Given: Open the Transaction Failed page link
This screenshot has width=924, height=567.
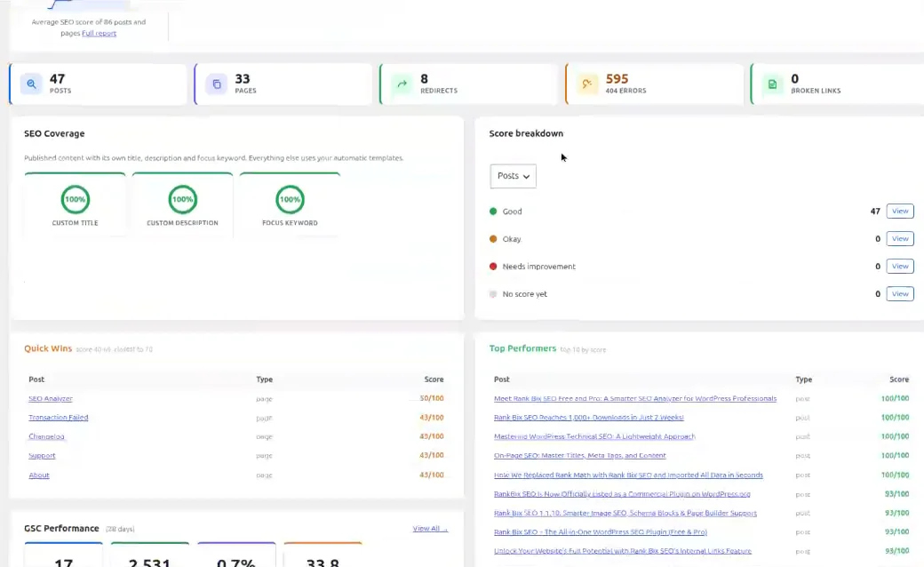Looking at the screenshot, I should 59,418.
